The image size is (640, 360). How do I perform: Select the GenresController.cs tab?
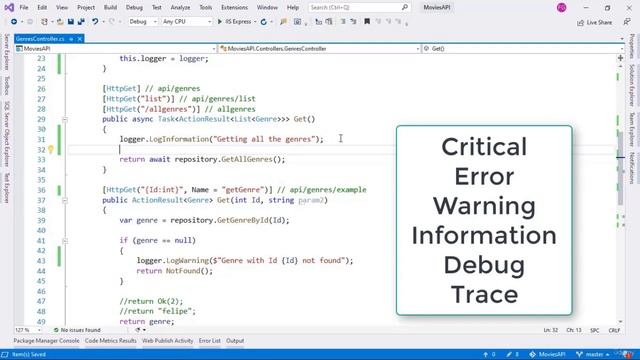[x=40, y=39]
